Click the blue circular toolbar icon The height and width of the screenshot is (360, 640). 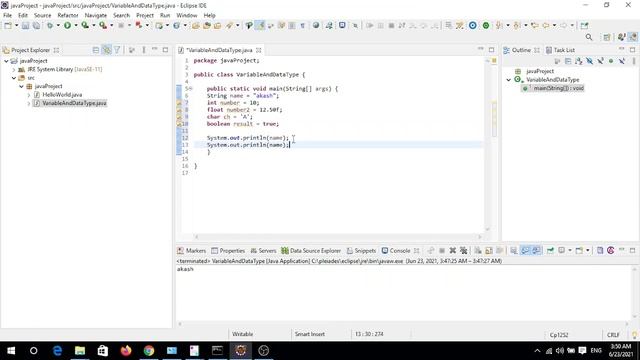pos(472,25)
